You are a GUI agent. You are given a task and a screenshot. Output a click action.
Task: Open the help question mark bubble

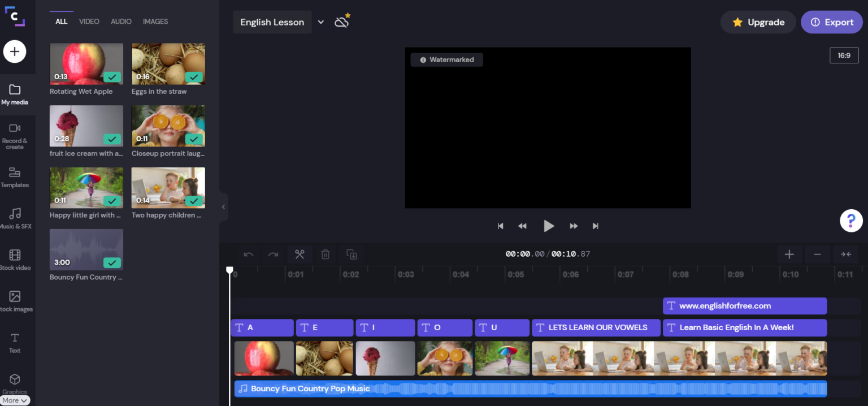[x=851, y=221]
